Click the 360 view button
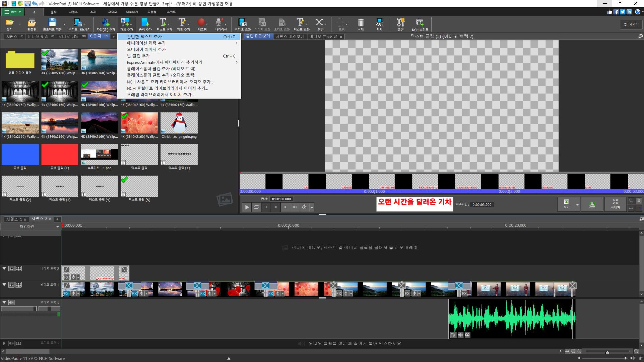The width and height of the screenshot is (644, 362). (x=592, y=204)
